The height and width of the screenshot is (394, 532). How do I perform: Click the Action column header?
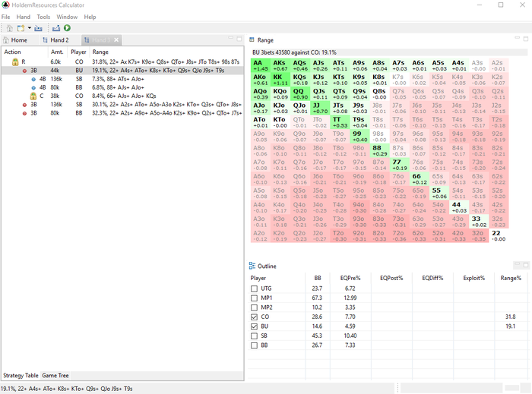coord(24,52)
